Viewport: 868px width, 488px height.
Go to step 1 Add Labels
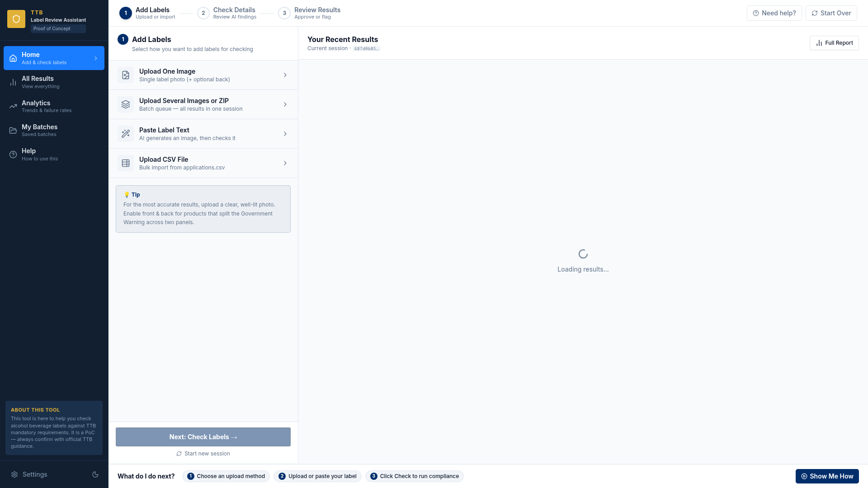pyautogui.click(x=147, y=13)
